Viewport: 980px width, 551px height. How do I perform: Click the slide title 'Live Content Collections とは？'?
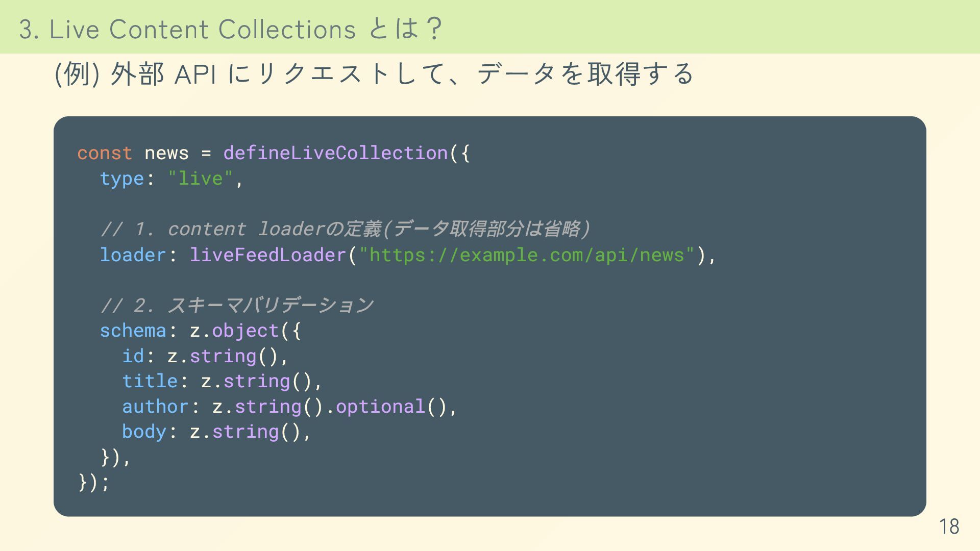pos(231,29)
